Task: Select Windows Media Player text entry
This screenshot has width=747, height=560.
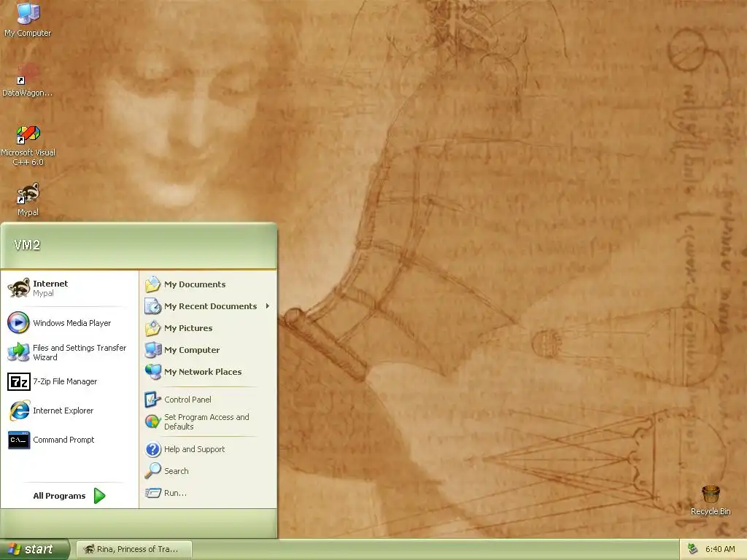Action: coord(72,323)
